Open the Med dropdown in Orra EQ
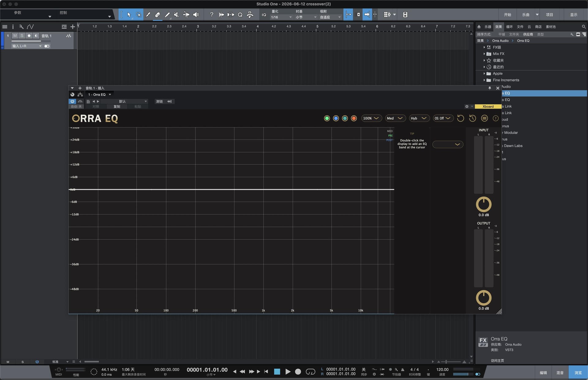 click(395, 118)
